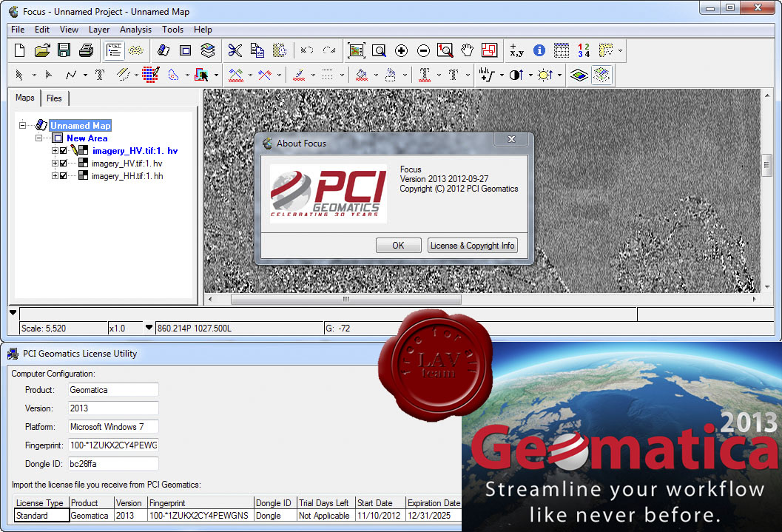Click the Zoom In plus-circle icon
The image size is (782, 532).
pos(401,50)
